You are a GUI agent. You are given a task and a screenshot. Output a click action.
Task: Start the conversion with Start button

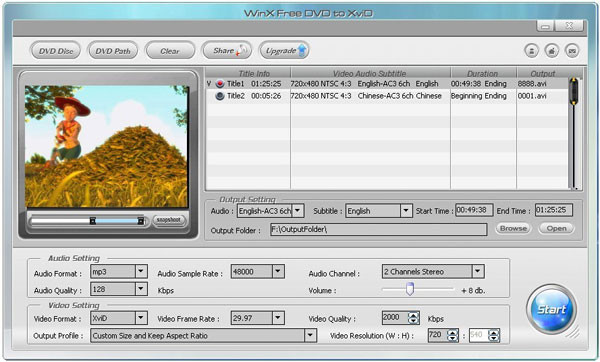551,309
